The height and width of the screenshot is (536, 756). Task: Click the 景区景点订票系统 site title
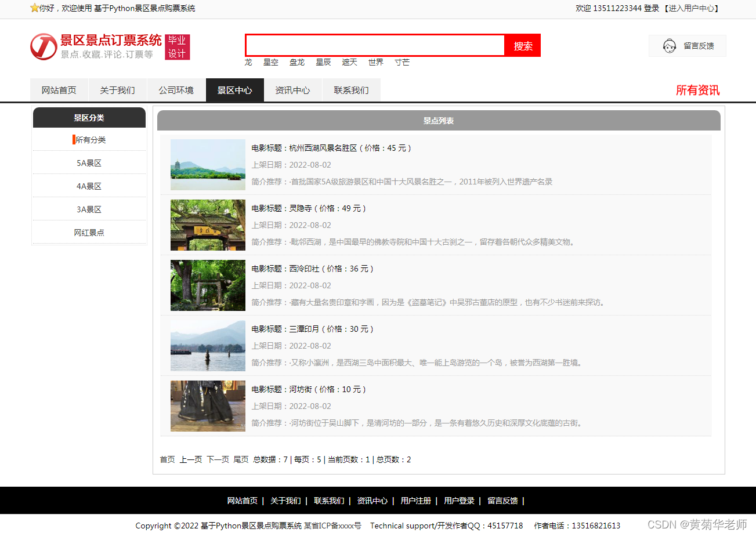pos(111,40)
